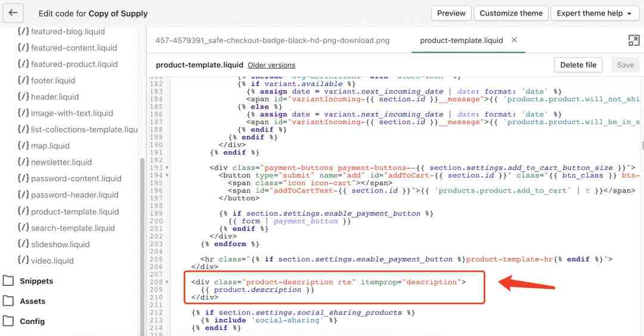Click the Delete file button

click(x=578, y=65)
